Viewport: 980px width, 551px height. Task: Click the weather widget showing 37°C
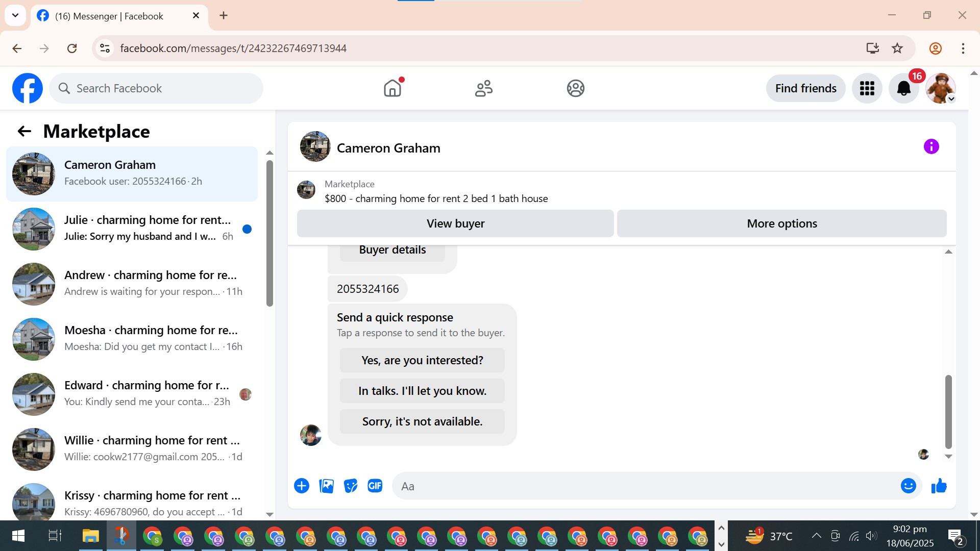click(769, 536)
